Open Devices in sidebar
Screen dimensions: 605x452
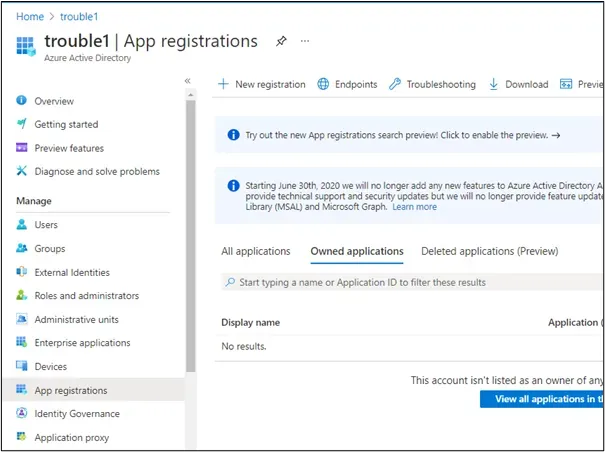[51, 366]
